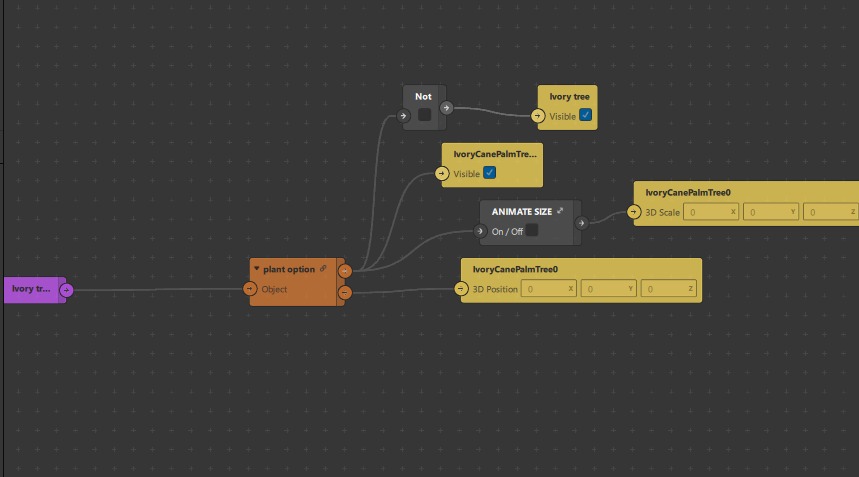The height and width of the screenshot is (477, 859).
Task: Select the Ivory tree node title
Action: [569, 96]
